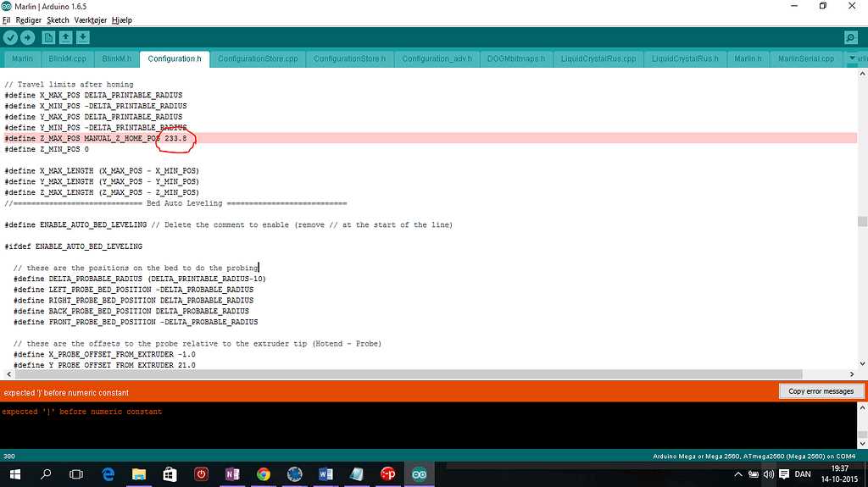Open Google Chrome from the taskbar
This screenshot has height=487, width=868.
(264, 474)
